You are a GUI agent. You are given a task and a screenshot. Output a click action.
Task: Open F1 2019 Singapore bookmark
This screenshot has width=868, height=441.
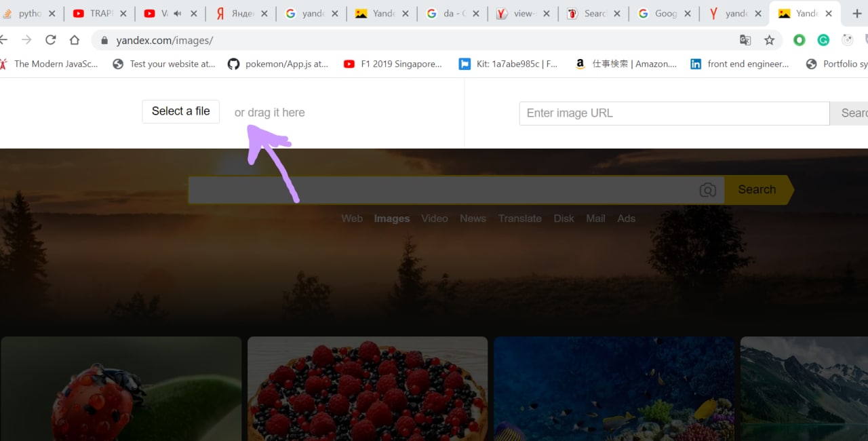tap(393, 64)
